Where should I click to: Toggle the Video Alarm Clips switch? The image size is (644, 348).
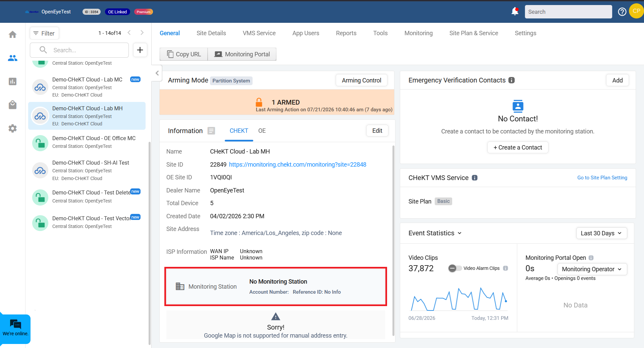(x=455, y=268)
